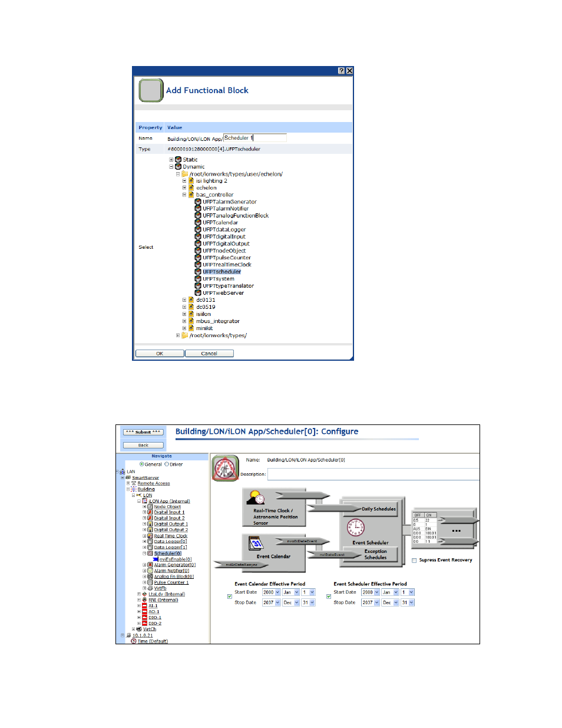
Task: Click the Event Calendar 31 icon
Action: click(256, 543)
